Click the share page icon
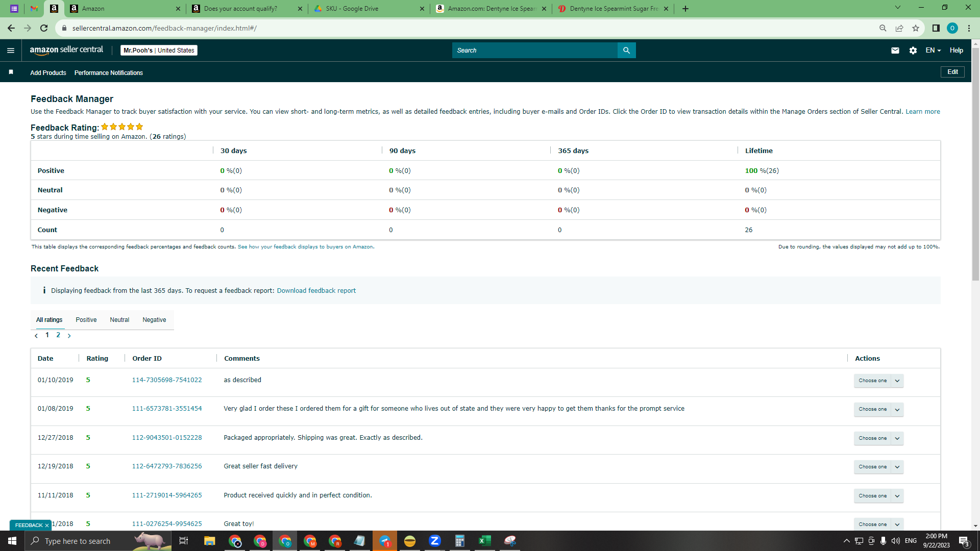This screenshot has height=551, width=980. [899, 29]
